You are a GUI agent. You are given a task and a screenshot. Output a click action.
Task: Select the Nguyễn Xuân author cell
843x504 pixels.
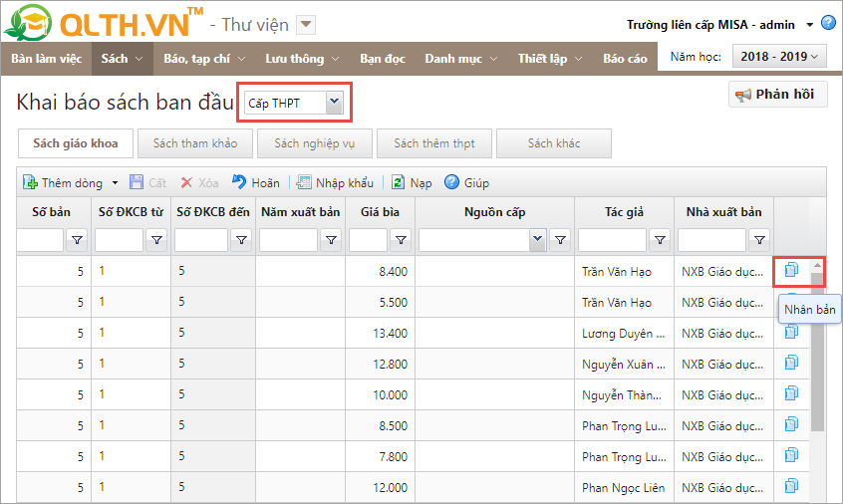[624, 365]
